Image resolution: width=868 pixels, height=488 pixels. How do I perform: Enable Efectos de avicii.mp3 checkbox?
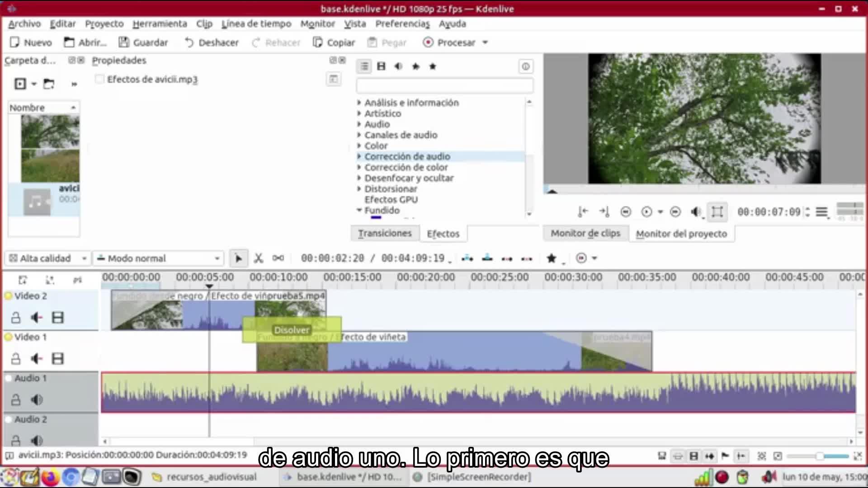pos(99,80)
